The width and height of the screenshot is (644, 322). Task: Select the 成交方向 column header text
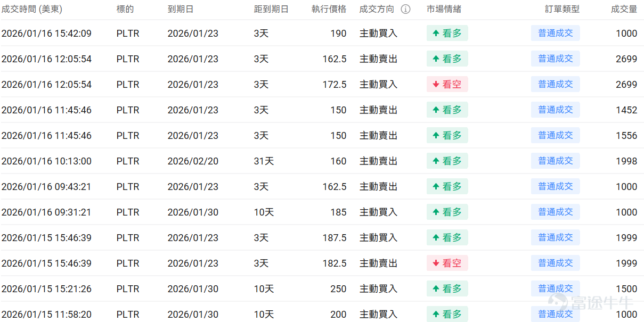[377, 9]
